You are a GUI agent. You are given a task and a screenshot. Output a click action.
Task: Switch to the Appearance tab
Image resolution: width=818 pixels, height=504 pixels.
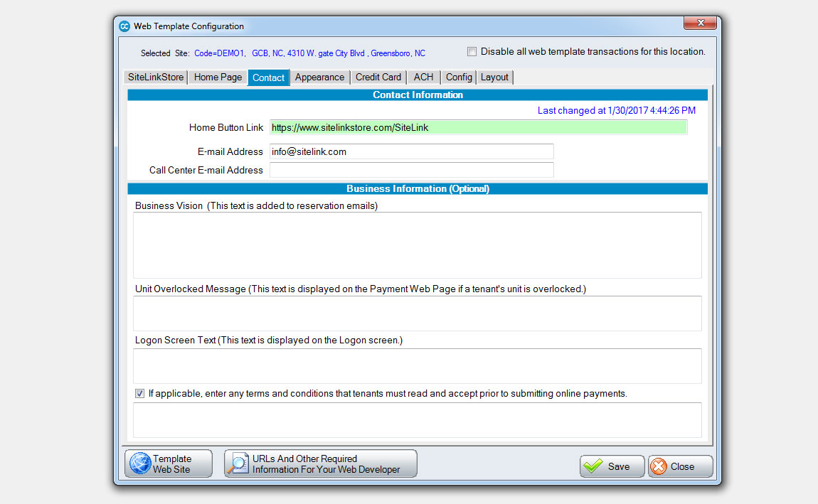319,77
